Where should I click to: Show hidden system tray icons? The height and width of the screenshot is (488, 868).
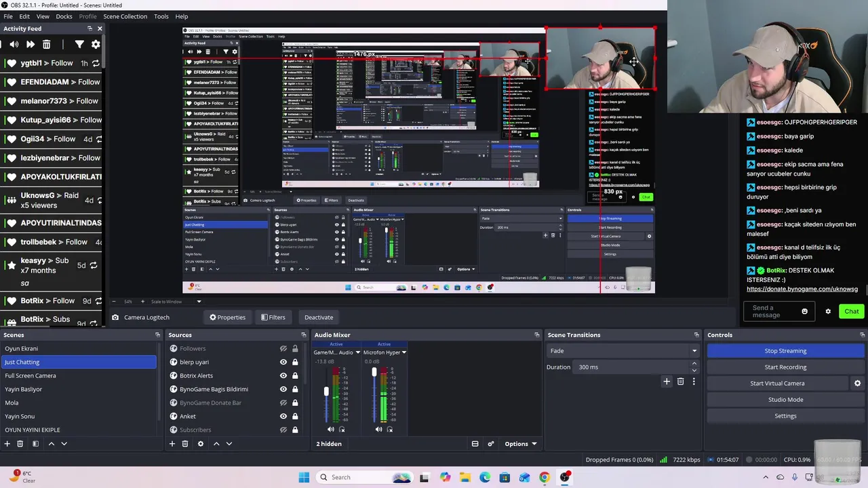pyautogui.click(x=766, y=477)
